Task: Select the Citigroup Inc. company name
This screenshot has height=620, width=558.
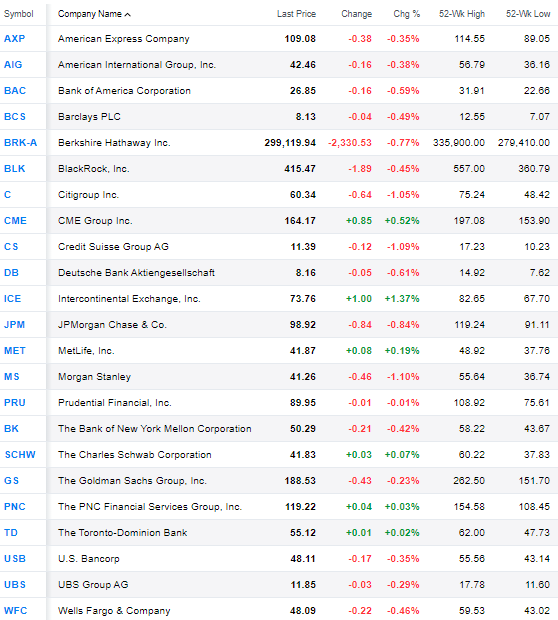Action: 88,195
